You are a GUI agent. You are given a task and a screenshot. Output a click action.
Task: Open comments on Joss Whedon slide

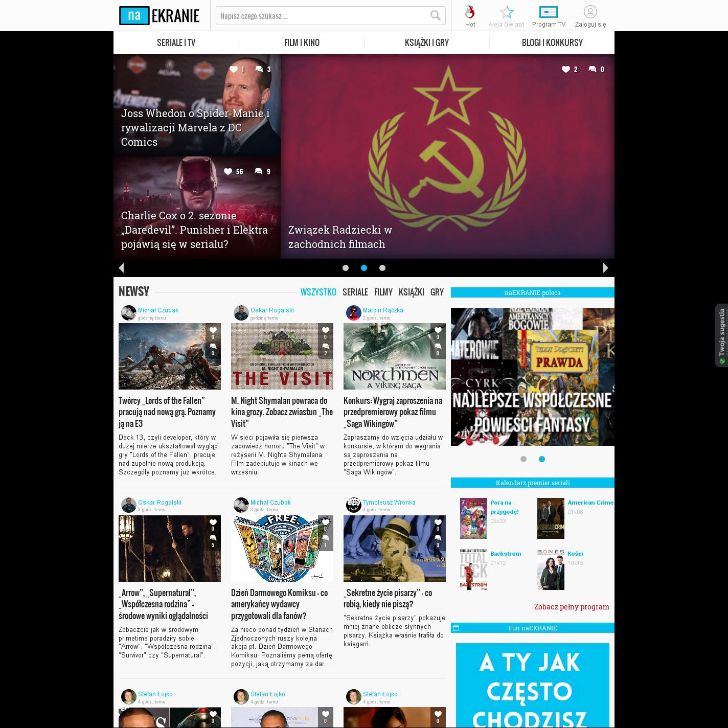click(x=259, y=70)
